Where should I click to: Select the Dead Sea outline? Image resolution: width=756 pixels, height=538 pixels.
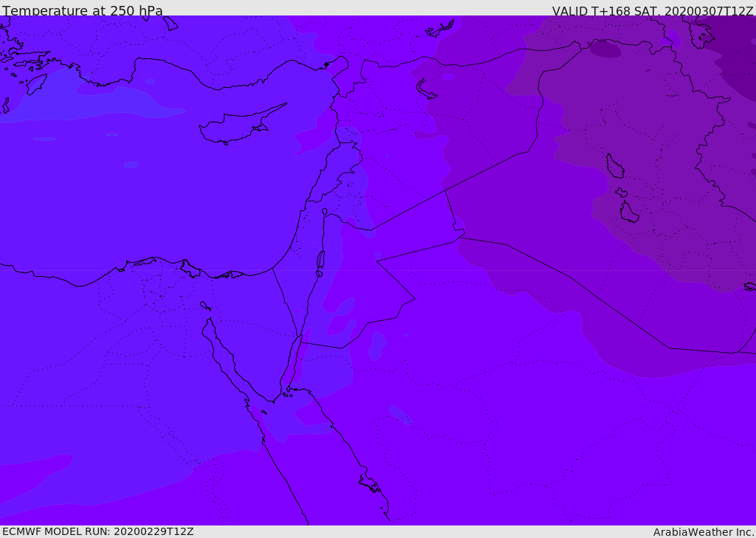[x=320, y=261]
